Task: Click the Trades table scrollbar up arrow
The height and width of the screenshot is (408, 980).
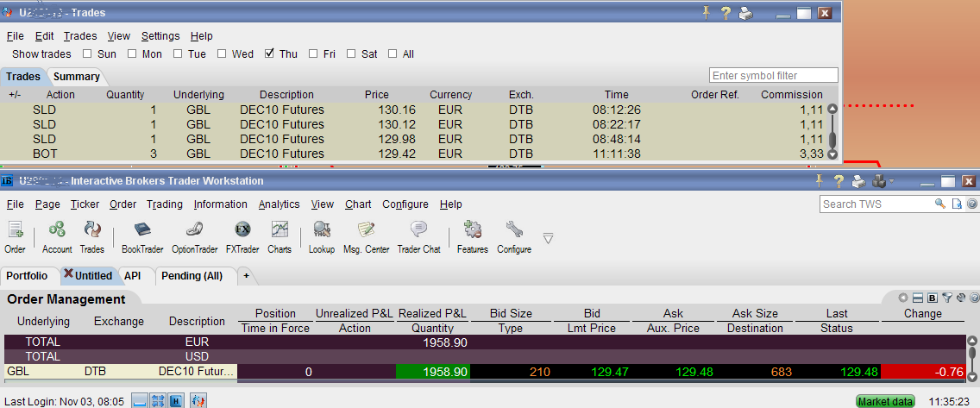Action: click(x=832, y=109)
